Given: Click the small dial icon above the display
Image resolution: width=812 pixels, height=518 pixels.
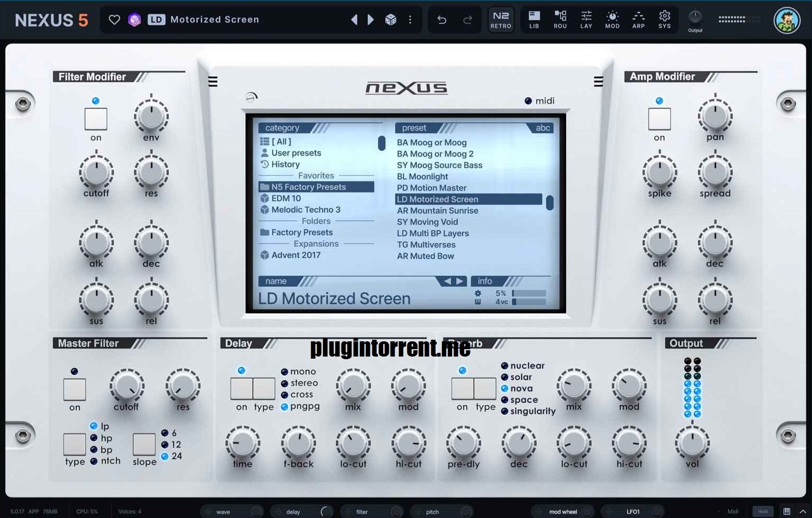Looking at the screenshot, I should [252, 97].
